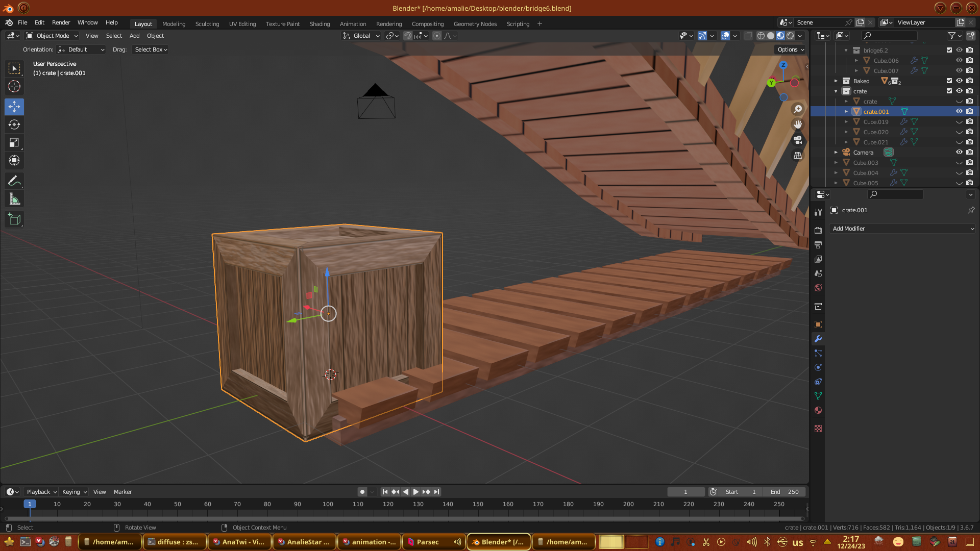Toggle camera view button in viewport
The width and height of the screenshot is (980, 551).
797,140
